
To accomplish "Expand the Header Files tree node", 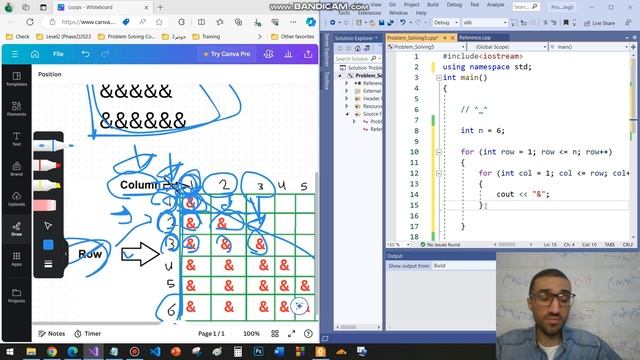I will (347, 98).
